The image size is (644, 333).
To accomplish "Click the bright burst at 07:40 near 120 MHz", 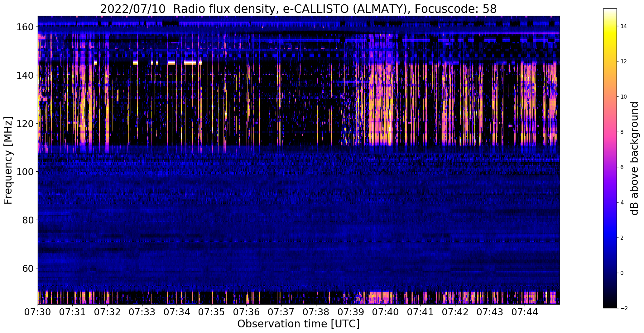I will (x=380, y=123).
